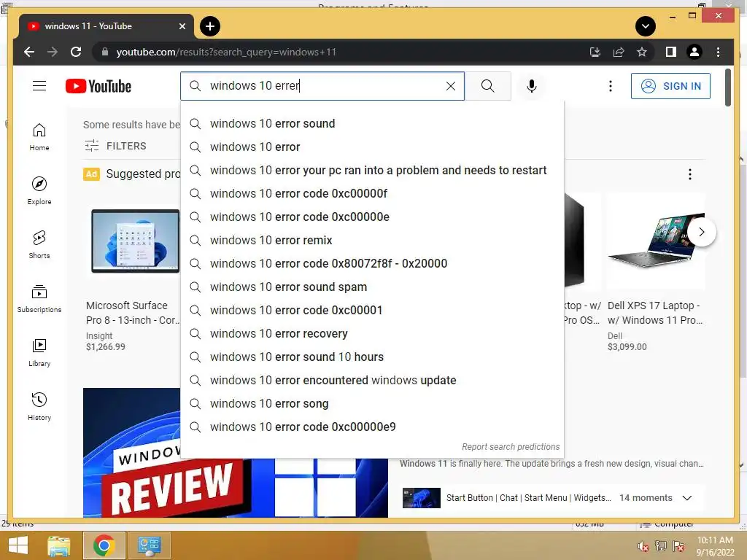
Task: Click Report search predictions link
Action: 511,447
